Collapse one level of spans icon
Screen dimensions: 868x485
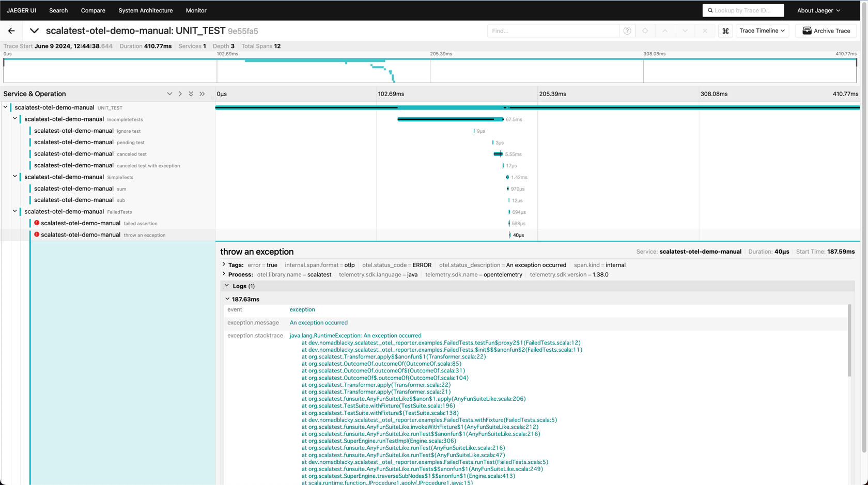169,94
